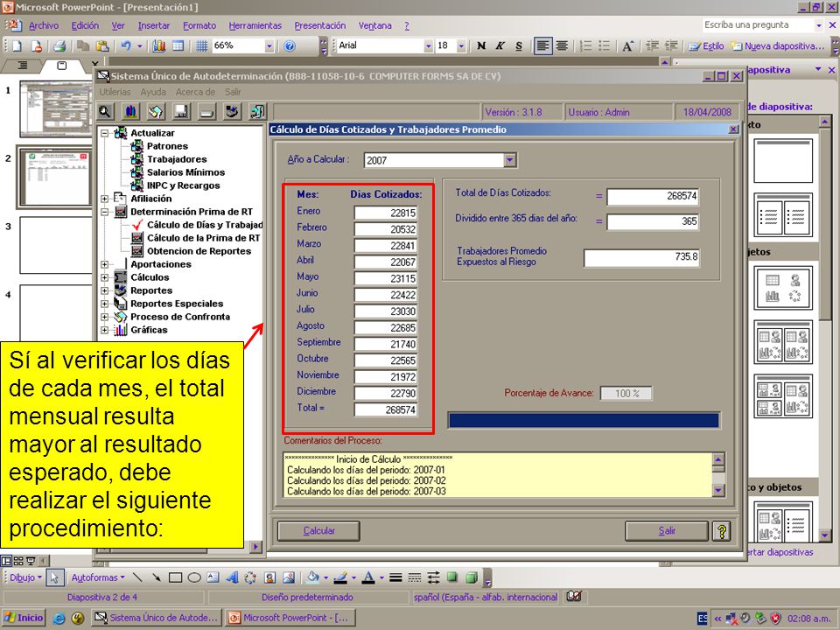Open the Archivo menu
This screenshot has height=630, width=840.
click(x=44, y=25)
